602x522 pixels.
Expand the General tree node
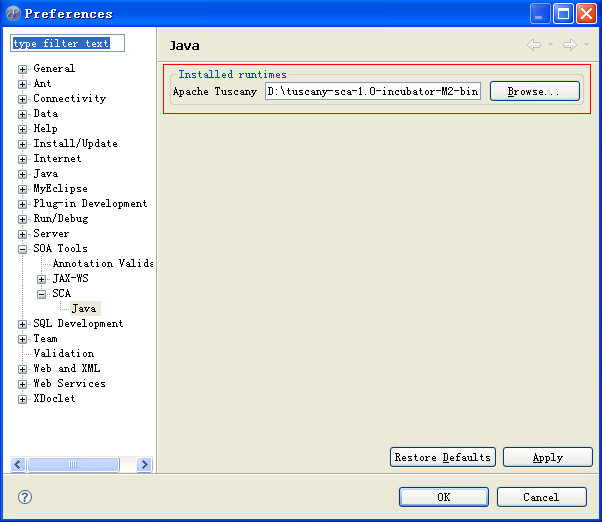tap(22, 69)
